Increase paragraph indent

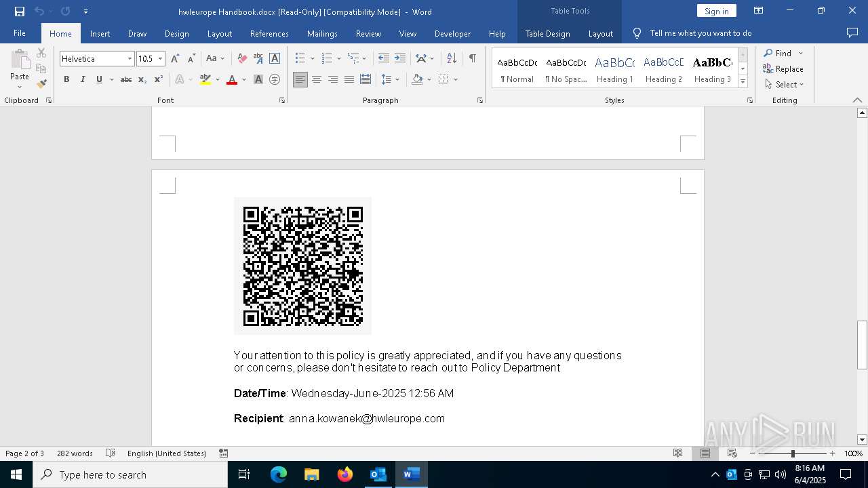tap(400, 59)
